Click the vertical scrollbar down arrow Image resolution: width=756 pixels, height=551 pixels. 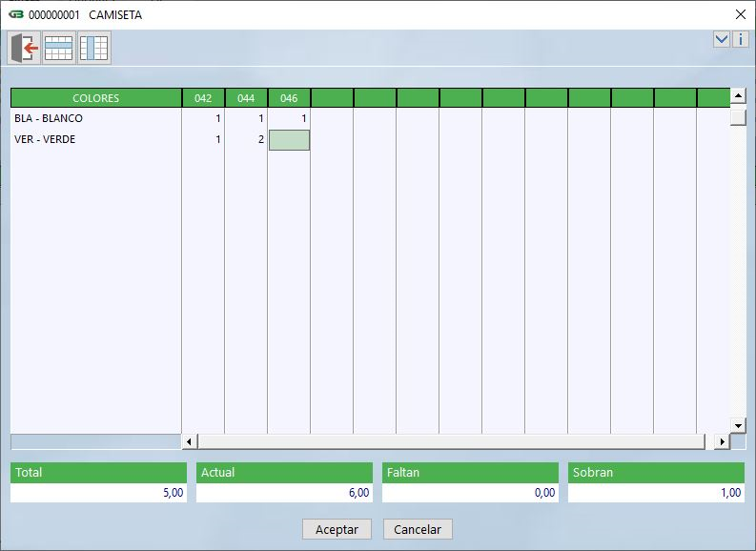tap(738, 424)
